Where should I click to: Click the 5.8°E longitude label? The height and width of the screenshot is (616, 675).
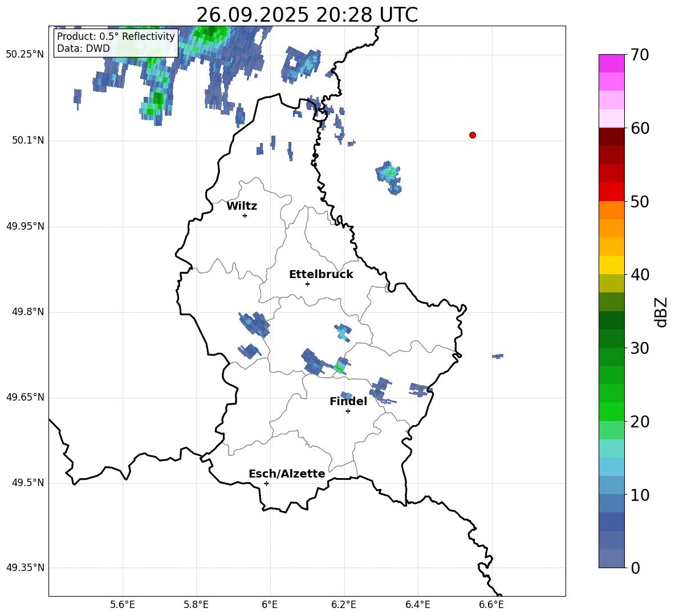tap(196, 605)
